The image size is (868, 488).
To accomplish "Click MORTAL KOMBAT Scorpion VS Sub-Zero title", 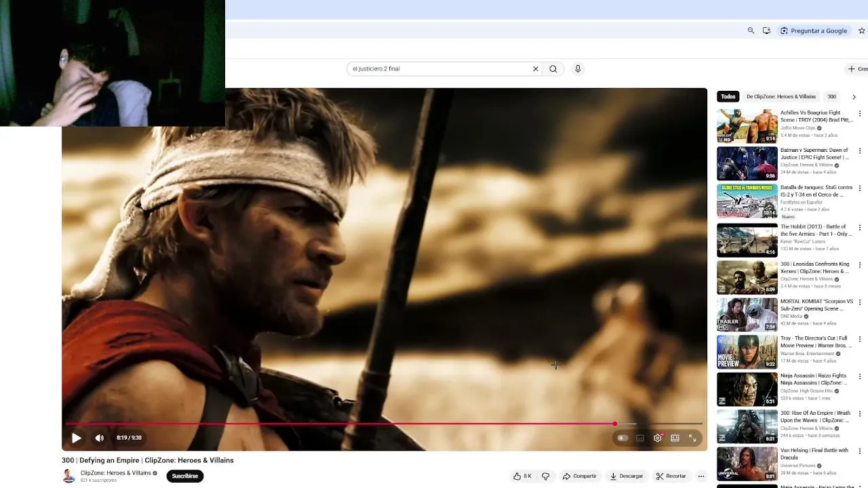I will click(x=816, y=305).
